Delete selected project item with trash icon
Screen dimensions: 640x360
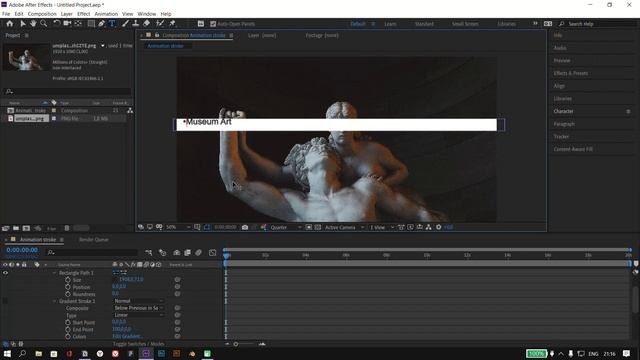[67, 228]
